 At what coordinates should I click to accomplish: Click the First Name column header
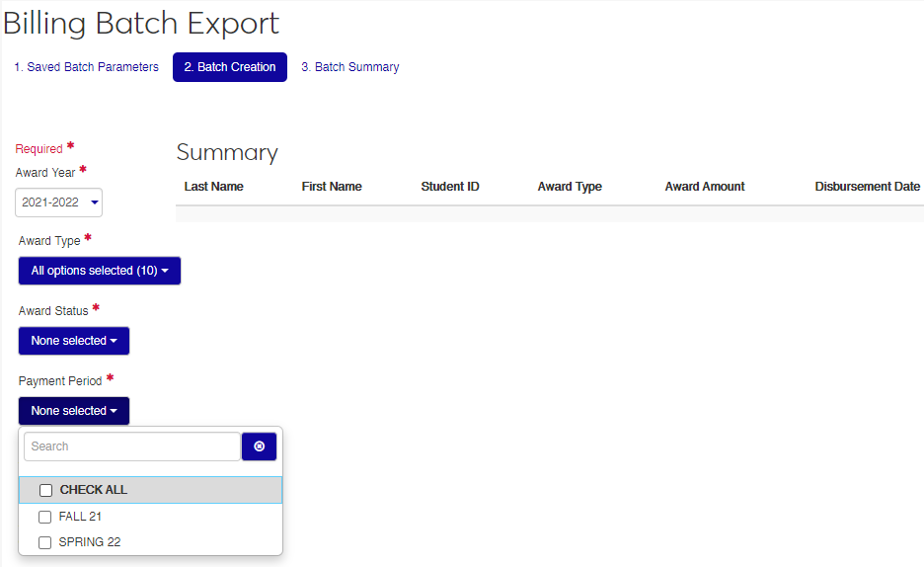[332, 187]
